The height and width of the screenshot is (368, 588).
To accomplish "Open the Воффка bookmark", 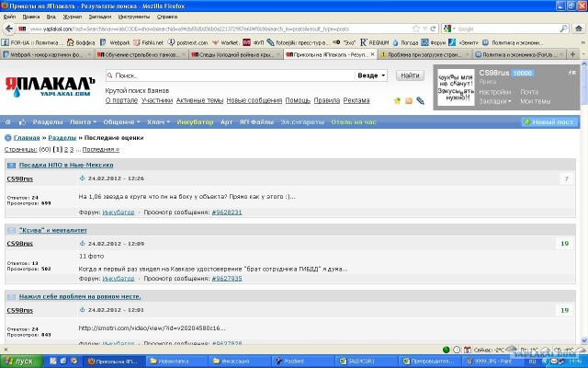I will (x=80, y=42).
